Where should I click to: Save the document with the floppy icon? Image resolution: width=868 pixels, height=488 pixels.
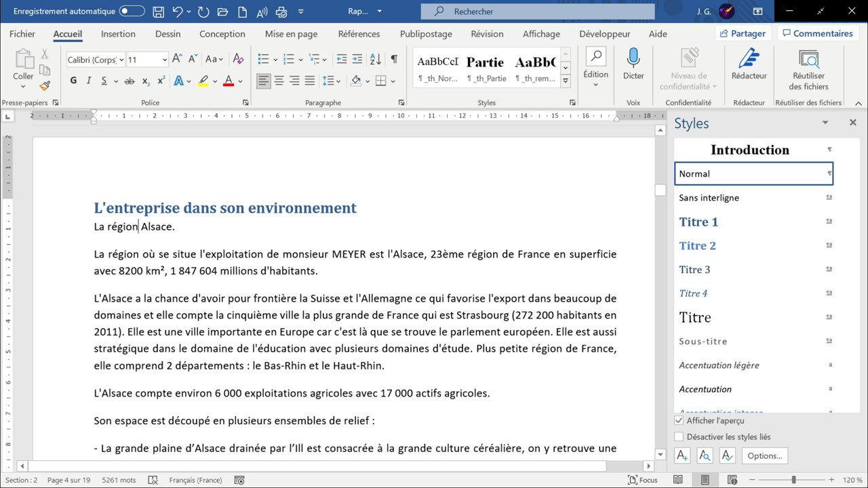tap(158, 12)
